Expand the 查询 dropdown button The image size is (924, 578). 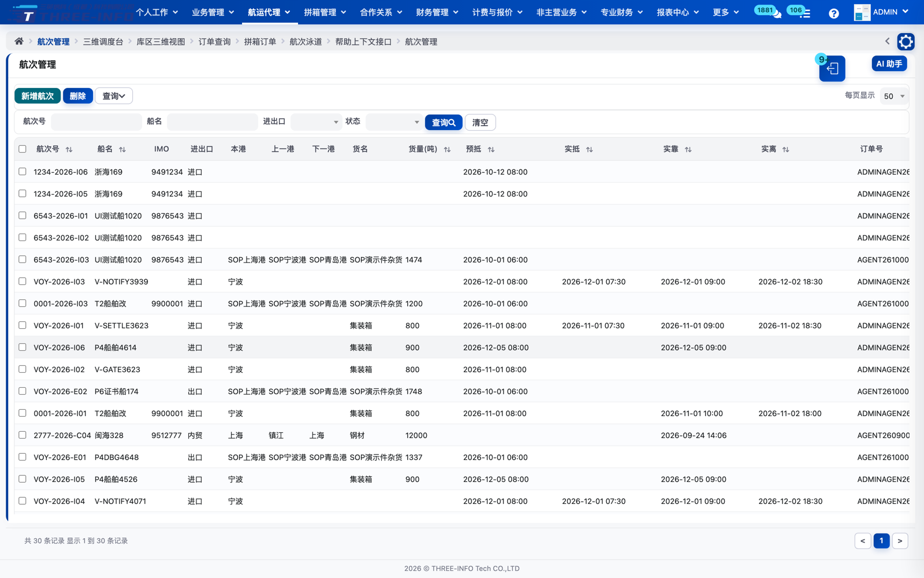114,96
